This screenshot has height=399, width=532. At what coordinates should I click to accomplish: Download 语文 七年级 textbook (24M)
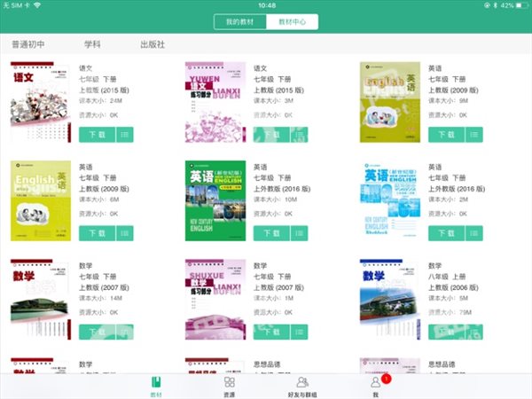click(x=97, y=135)
